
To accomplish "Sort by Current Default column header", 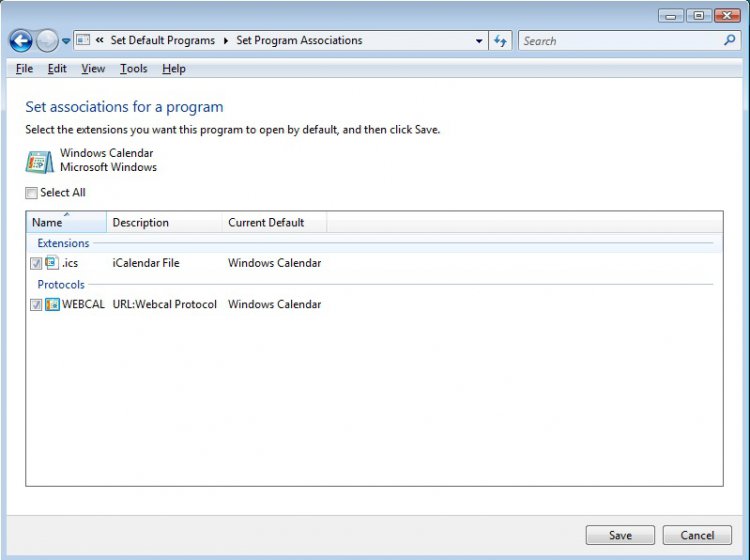I will [275, 222].
